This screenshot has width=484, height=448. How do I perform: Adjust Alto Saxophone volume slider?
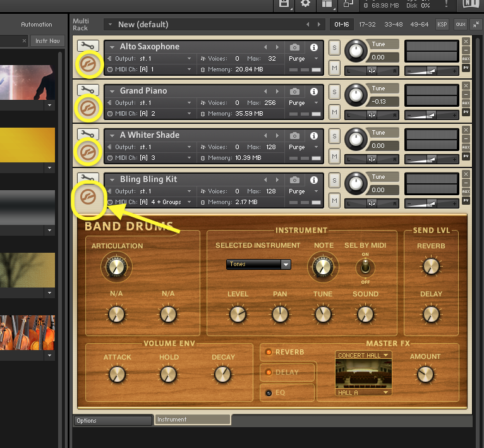click(x=432, y=71)
